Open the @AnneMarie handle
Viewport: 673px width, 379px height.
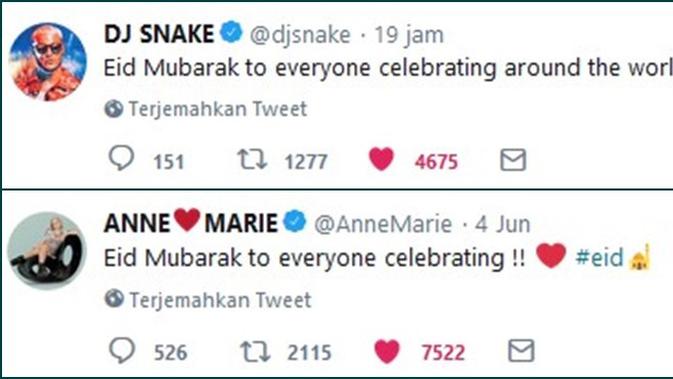pyautogui.click(x=383, y=224)
